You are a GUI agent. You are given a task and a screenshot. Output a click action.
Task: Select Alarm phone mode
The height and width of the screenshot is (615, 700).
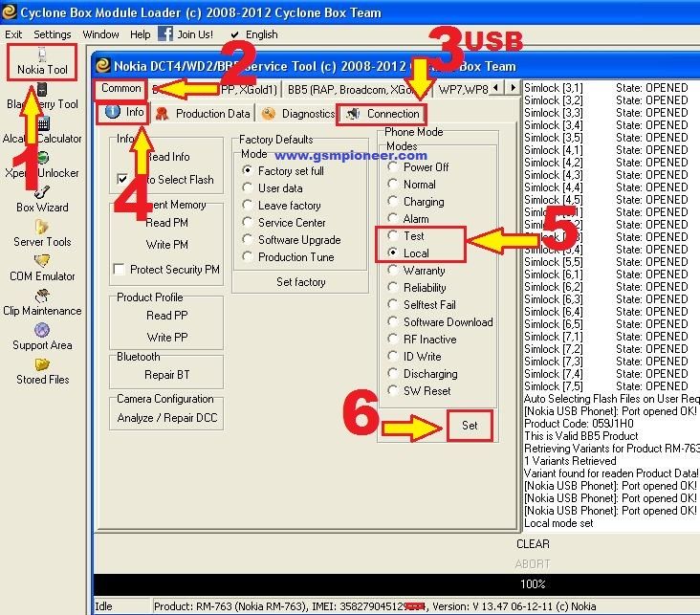click(392, 218)
